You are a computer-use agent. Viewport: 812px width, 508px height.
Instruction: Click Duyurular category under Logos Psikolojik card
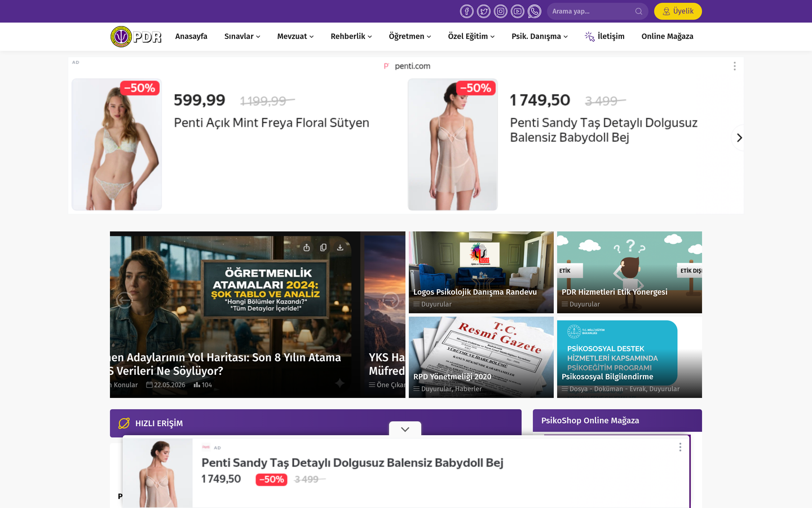pyautogui.click(x=436, y=304)
